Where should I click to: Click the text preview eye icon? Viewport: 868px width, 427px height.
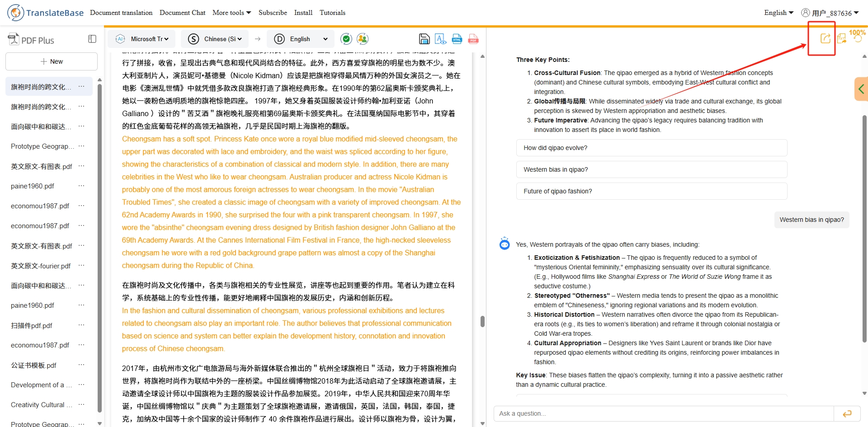pyautogui.click(x=441, y=39)
